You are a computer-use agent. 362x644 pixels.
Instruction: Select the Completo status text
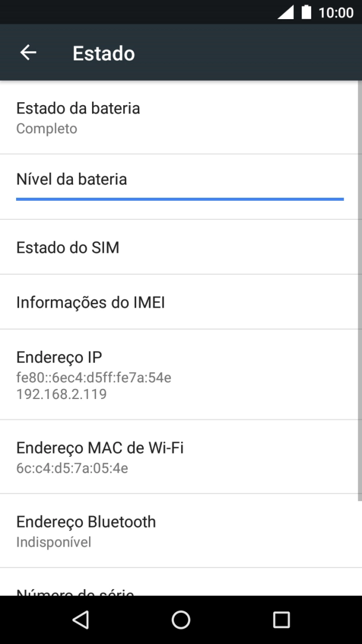tap(46, 128)
